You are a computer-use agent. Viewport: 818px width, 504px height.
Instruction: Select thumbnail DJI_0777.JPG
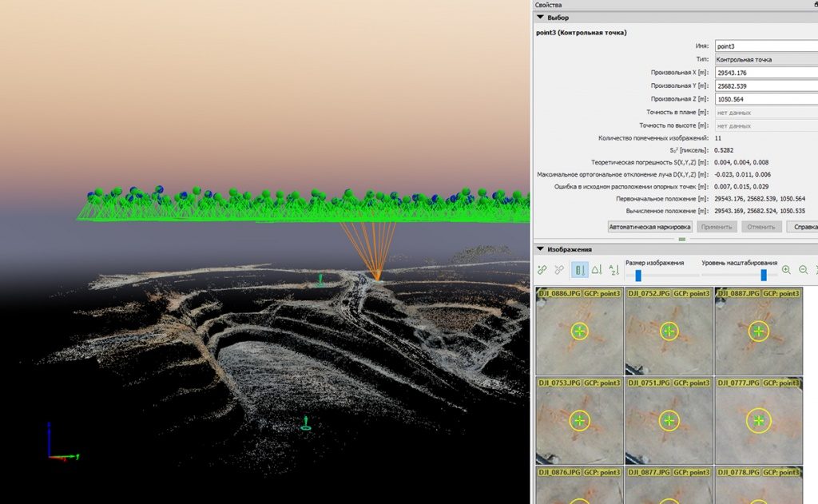pos(759,420)
